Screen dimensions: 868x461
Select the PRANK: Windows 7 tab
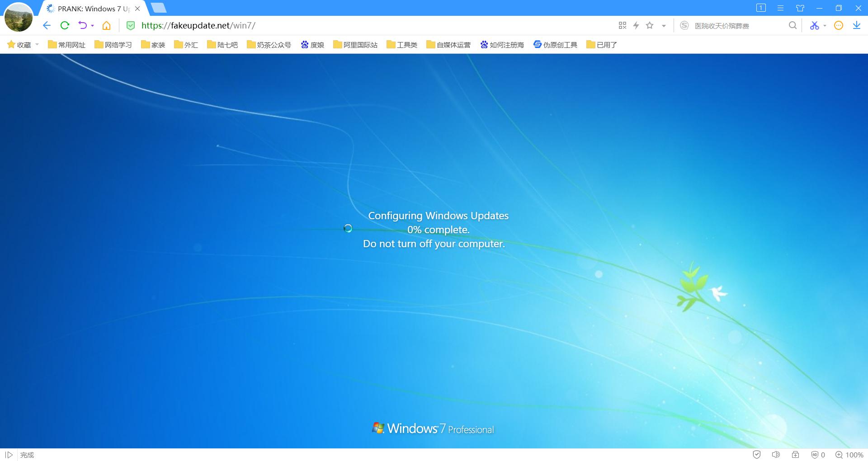pyautogui.click(x=94, y=9)
